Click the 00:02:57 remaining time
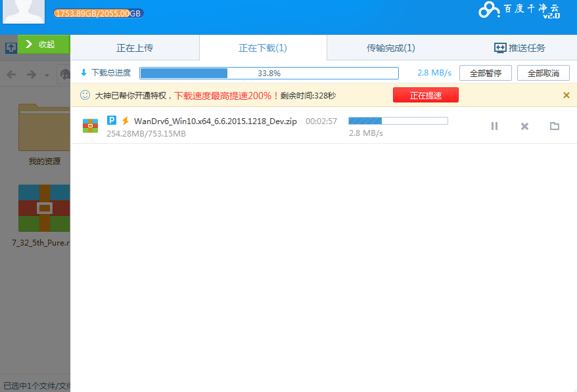The height and width of the screenshot is (392, 577). pyautogui.click(x=321, y=121)
